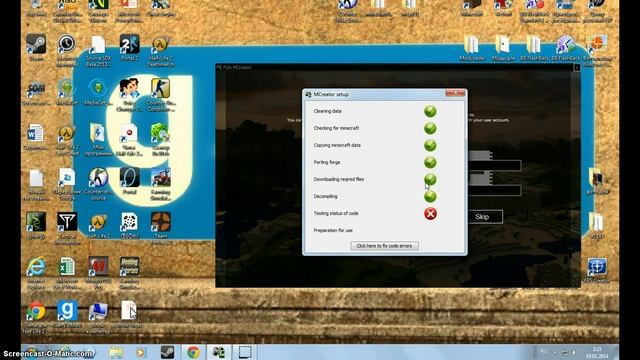Image resolution: width=640 pixels, height=360 pixels.
Task: Click here to fix code errors button
Action: [x=384, y=246]
